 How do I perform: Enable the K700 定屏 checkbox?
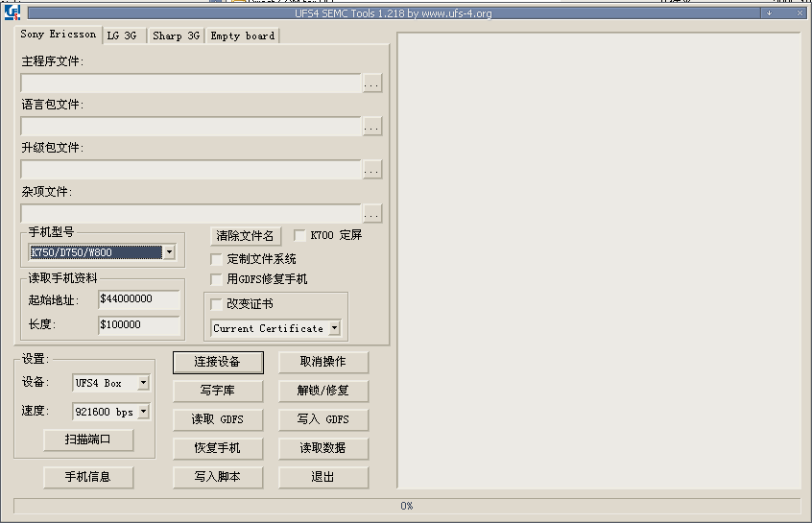click(300, 235)
